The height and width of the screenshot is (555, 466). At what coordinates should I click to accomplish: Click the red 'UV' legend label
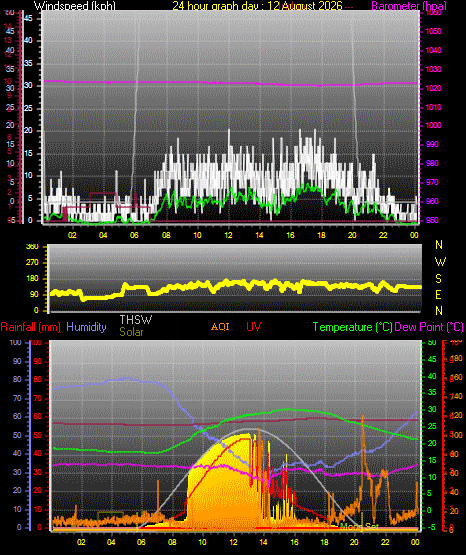pos(253,327)
